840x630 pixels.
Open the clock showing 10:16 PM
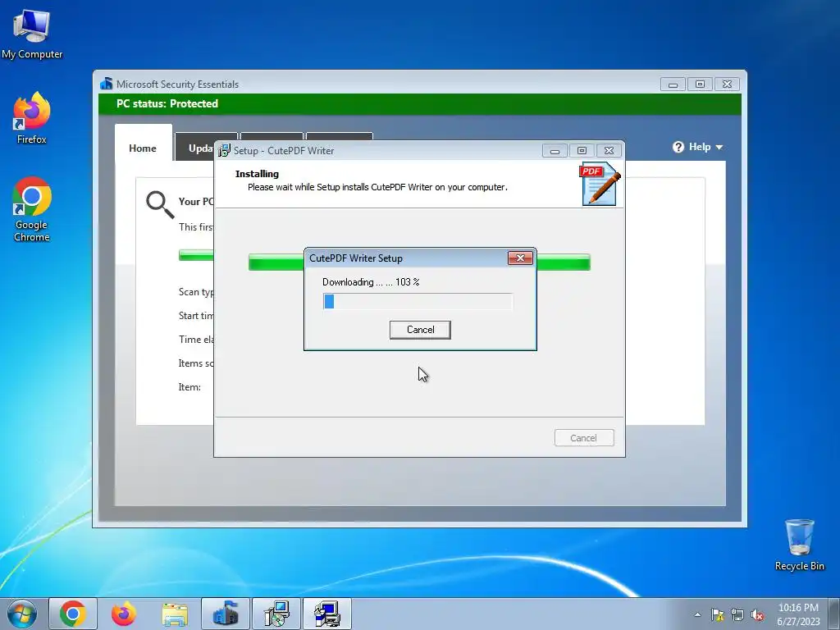pos(798,614)
